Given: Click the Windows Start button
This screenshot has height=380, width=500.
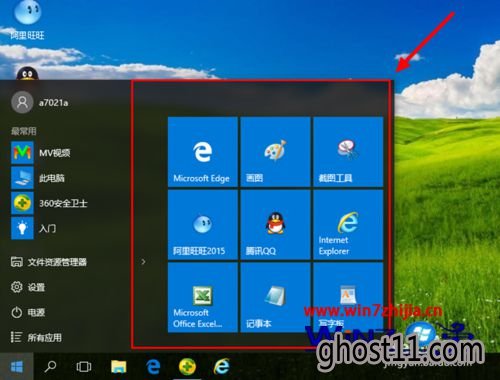Looking at the screenshot, I should click(x=17, y=367).
